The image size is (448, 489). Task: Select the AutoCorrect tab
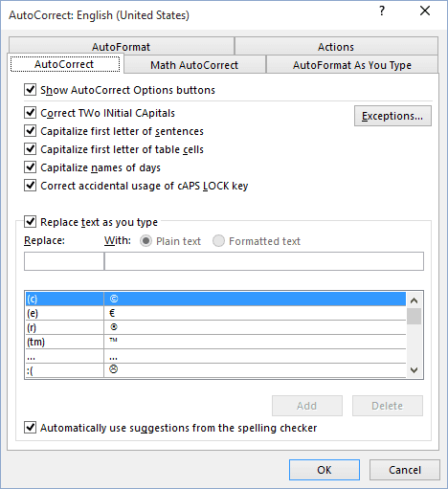[x=65, y=64]
